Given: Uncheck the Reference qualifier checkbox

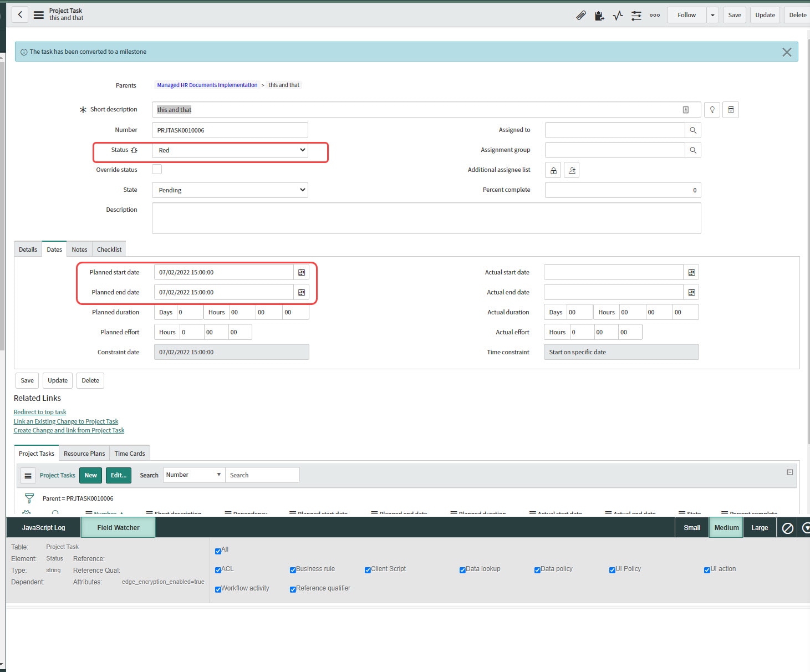Looking at the screenshot, I should (x=293, y=589).
